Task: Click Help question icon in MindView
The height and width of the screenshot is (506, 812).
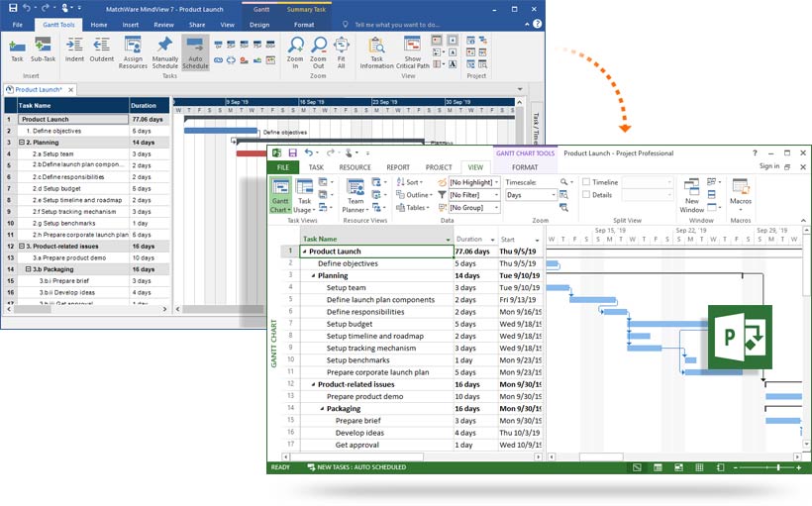Action: pos(538,24)
